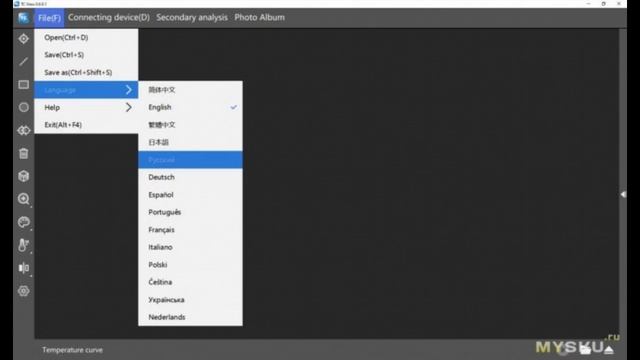This screenshot has width=640, height=360.
Task: Open the File(F) menu
Action: pyautogui.click(x=49, y=18)
